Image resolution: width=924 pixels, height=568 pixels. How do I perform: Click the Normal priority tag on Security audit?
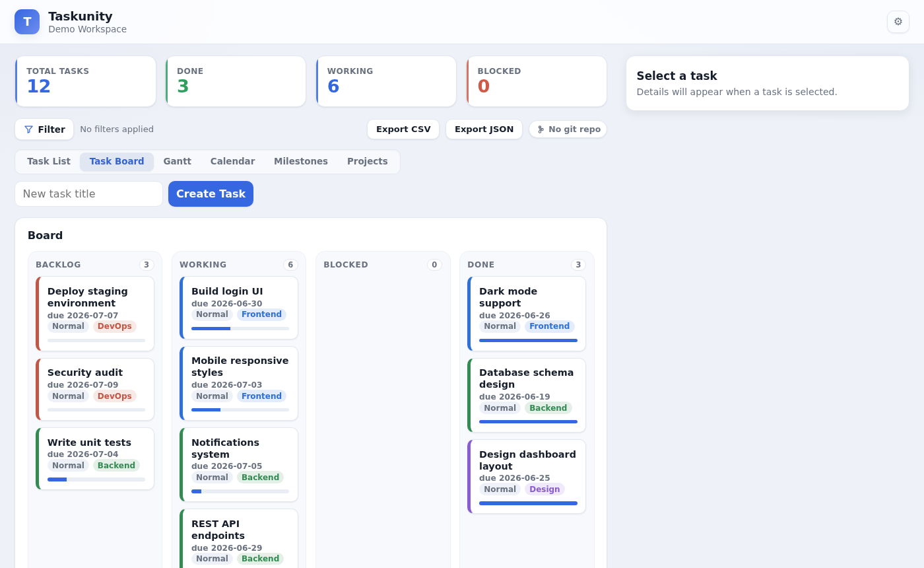pyautogui.click(x=68, y=396)
